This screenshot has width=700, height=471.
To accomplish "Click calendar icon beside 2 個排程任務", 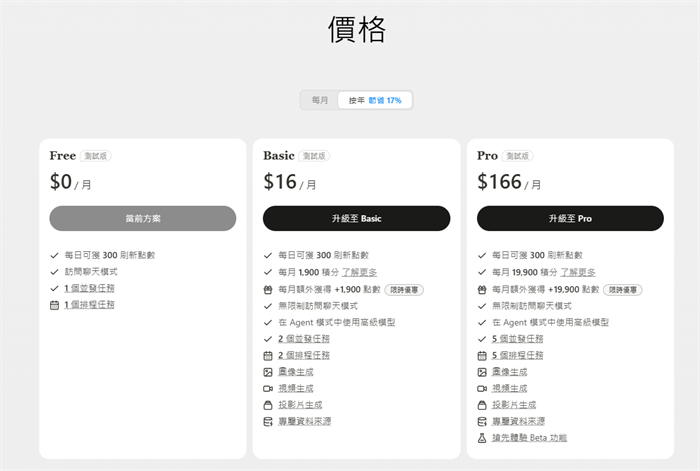I will (x=268, y=356).
